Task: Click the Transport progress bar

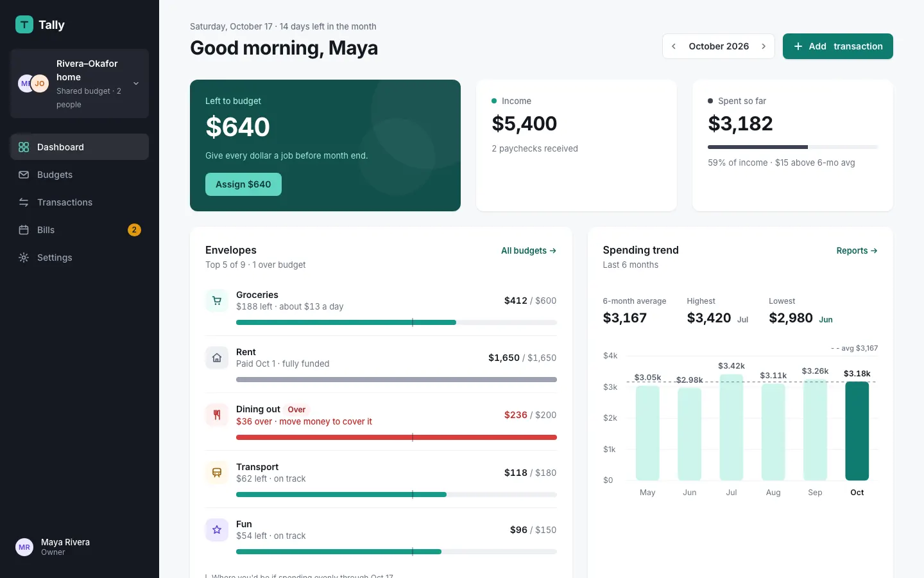Action: (397, 495)
